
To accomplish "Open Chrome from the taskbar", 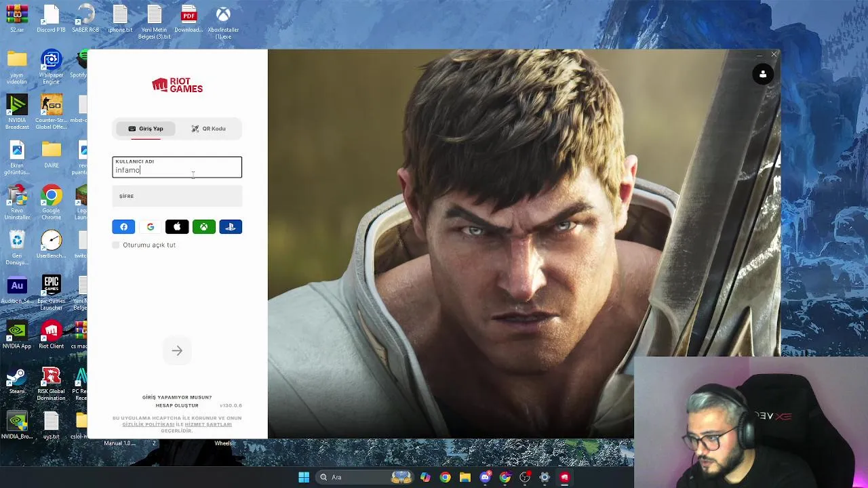I will pyautogui.click(x=445, y=477).
